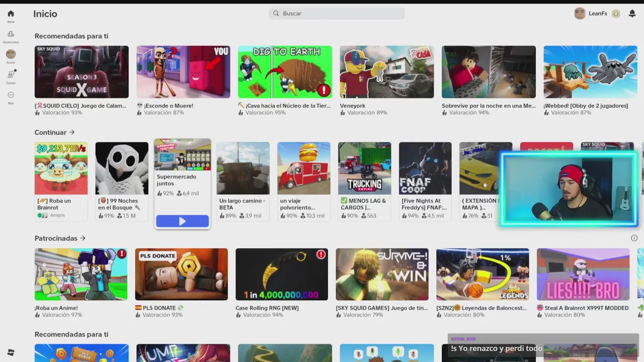Image resolution: width=644 pixels, height=362 pixels.
Task: Open the ¡Esconde o Muere! game thumbnail
Action: coord(183,72)
